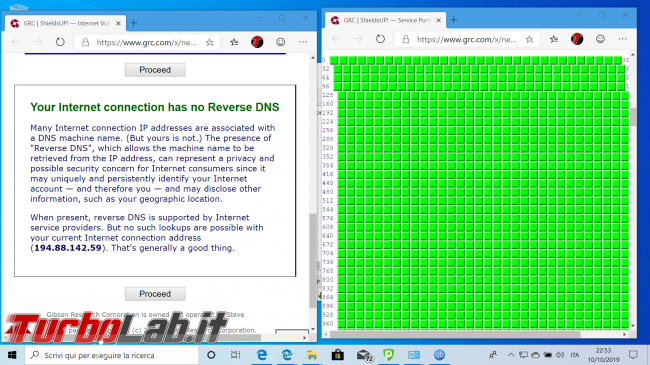Image resolution: width=650 pixels, height=365 pixels.
Task: Click the first green port square
Action: 334,60
